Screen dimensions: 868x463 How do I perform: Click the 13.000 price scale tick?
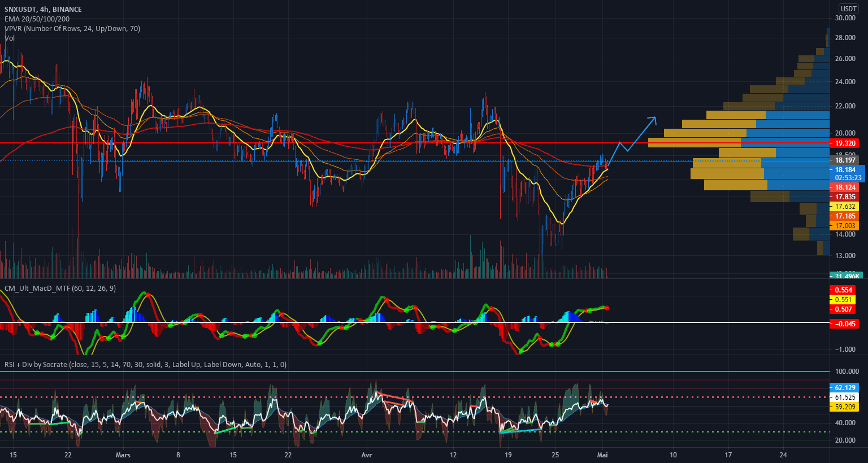(845, 255)
